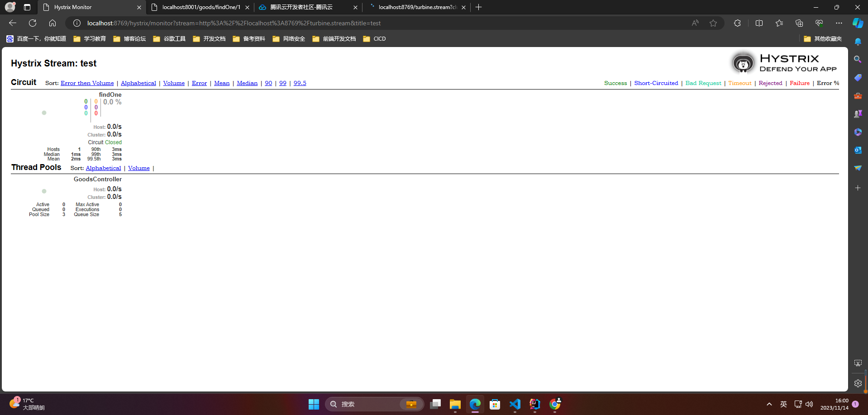868x415 pixels.
Task: Open the 学习教育 bookmark folder
Action: coord(90,39)
